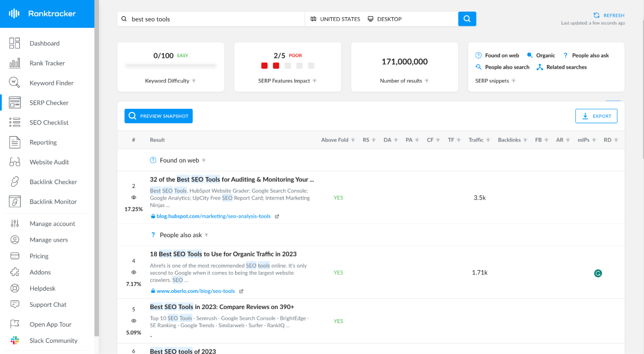Click the SERP snippets info bulb
Viewport: 644px width, 354px height.
tap(514, 81)
